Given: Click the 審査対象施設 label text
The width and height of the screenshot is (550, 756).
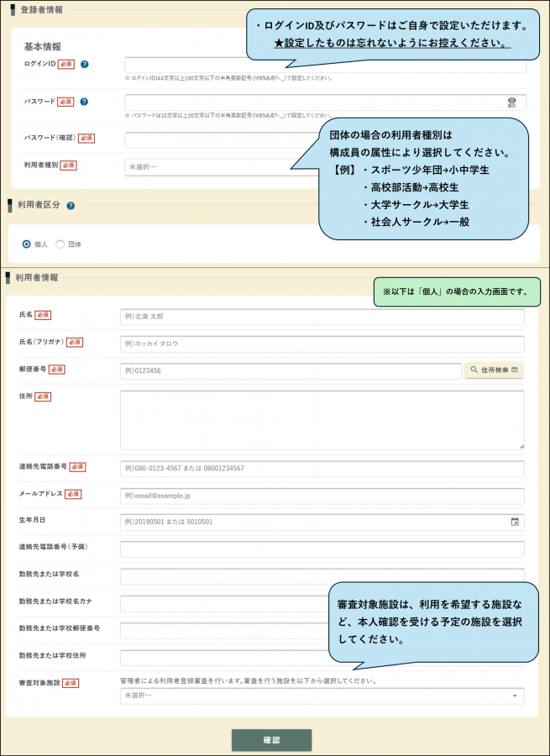Looking at the screenshot, I should coord(40,683).
